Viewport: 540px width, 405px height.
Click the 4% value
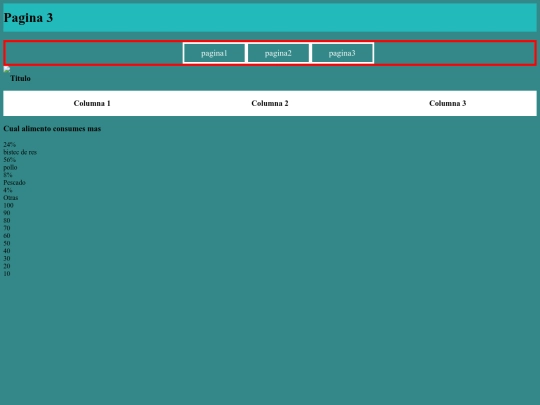pos(8,190)
